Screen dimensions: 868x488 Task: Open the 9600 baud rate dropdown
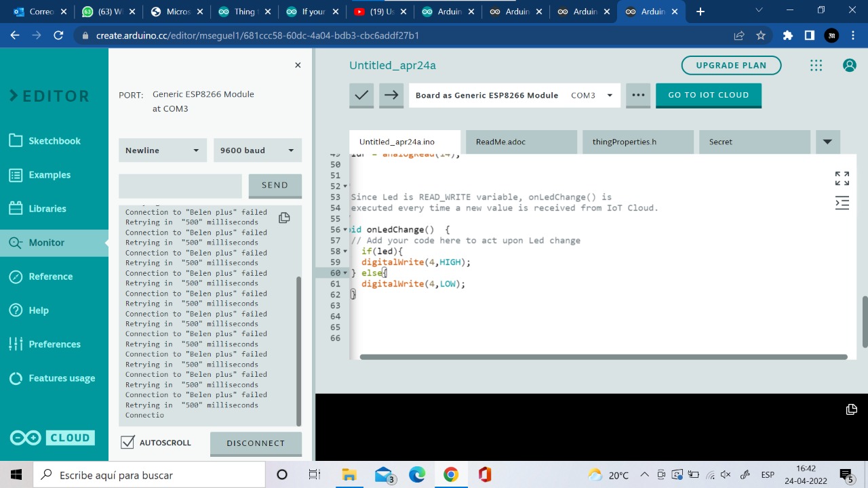click(x=258, y=150)
